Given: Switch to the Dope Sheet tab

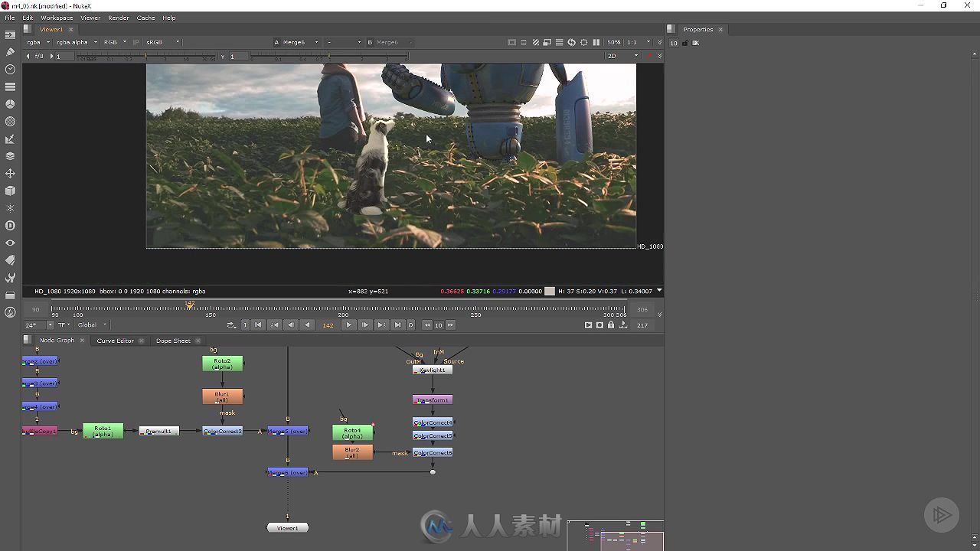Looking at the screenshot, I should (x=173, y=341).
